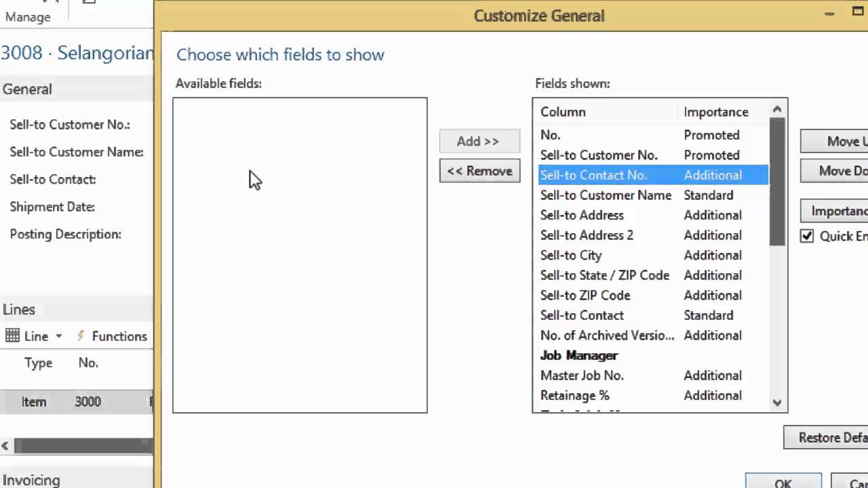Screen dimensions: 868x488
Task: Click the Manage ribbon group label
Action: coord(28,17)
